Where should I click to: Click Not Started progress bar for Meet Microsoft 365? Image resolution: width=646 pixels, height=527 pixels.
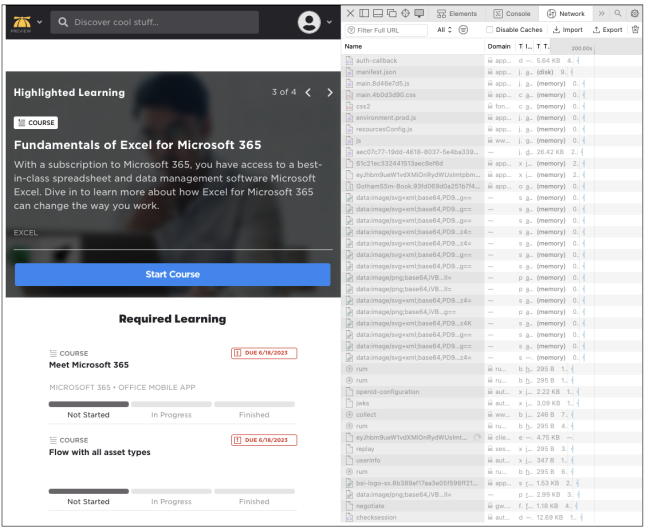tap(89, 404)
